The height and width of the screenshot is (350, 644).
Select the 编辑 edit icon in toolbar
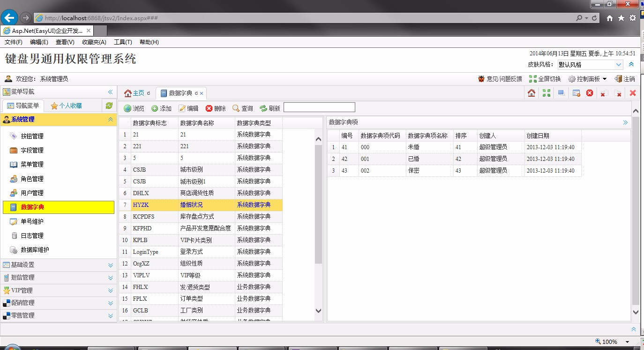click(189, 108)
